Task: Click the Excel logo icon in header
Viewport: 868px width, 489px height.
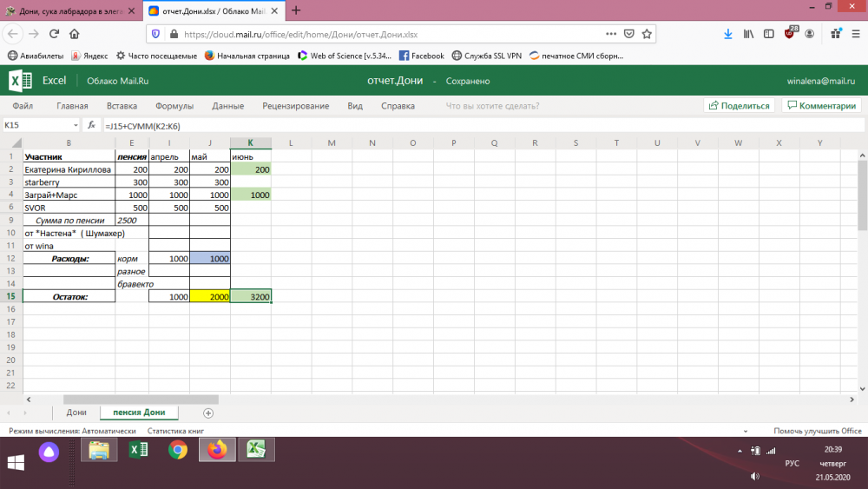Action: point(20,81)
